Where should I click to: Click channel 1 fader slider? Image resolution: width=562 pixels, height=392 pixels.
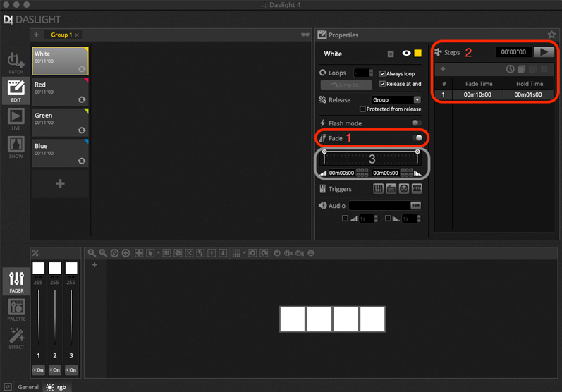(38, 317)
